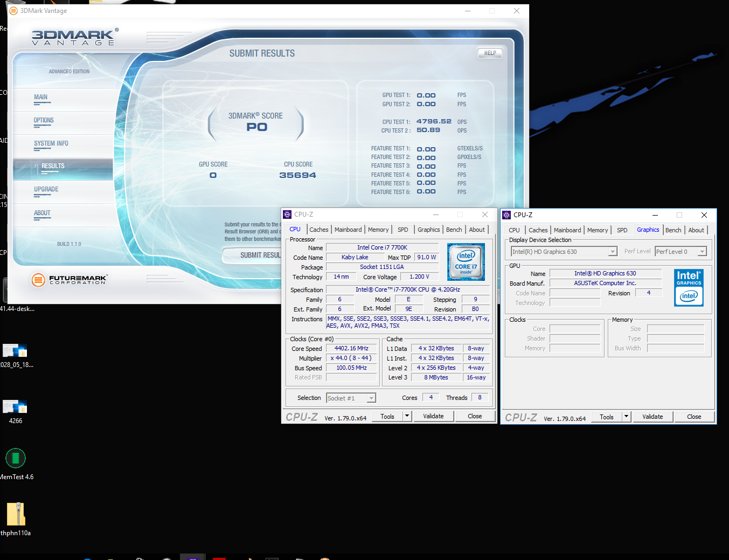
Task: Switch to SPD tab in left CPU-Z
Action: (403, 230)
